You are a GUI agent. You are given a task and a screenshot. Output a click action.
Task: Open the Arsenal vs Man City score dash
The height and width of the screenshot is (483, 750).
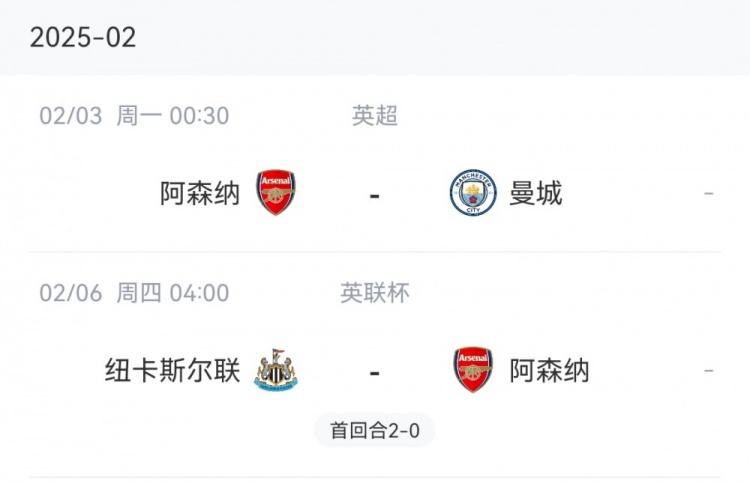coord(375,195)
